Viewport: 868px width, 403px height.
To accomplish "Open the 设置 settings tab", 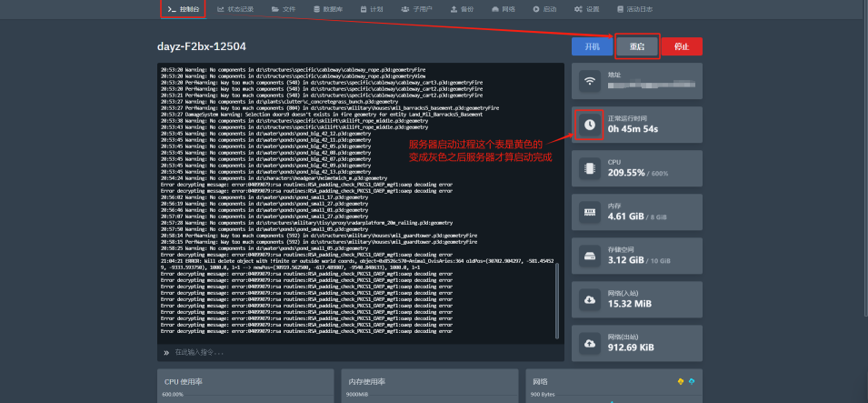I will click(587, 9).
